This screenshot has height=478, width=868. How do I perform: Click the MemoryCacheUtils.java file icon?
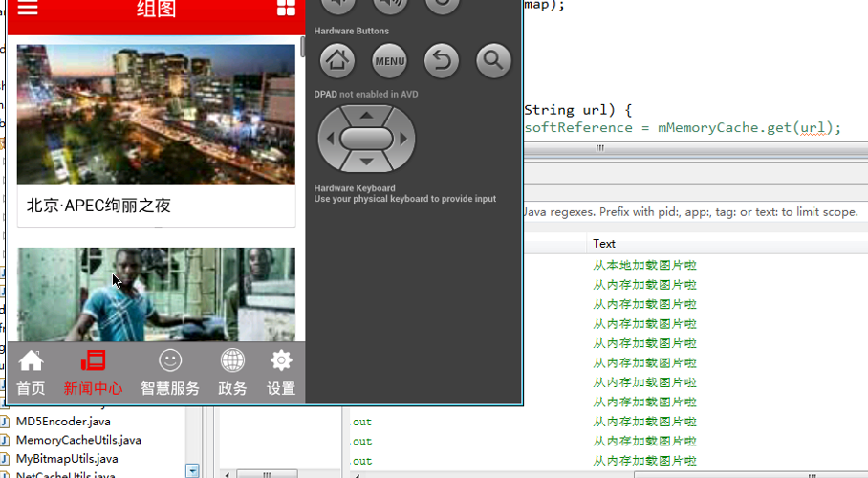[x=5, y=441]
